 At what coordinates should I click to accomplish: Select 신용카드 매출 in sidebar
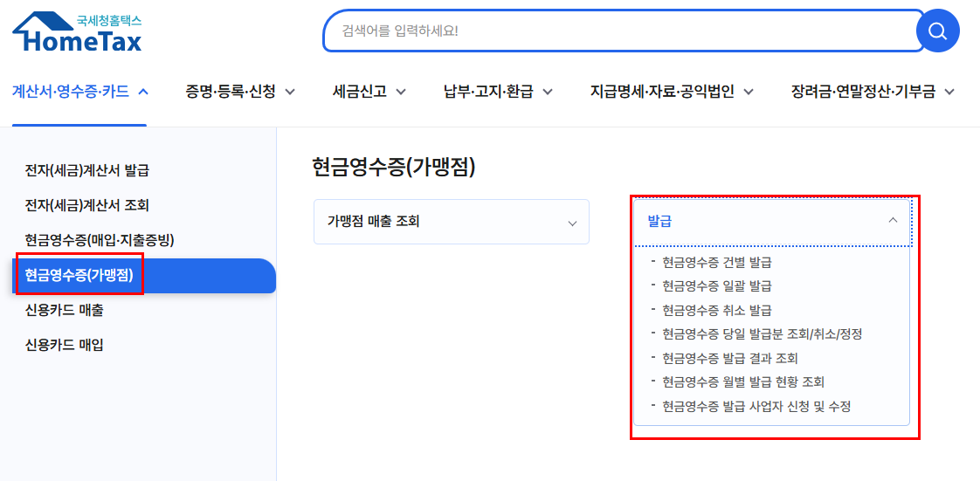(64, 310)
